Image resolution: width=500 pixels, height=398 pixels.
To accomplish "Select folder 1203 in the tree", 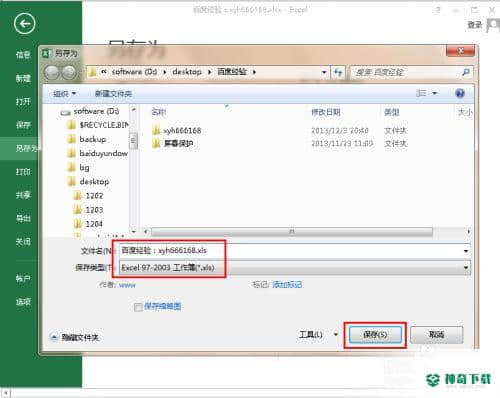I will coord(88,210).
